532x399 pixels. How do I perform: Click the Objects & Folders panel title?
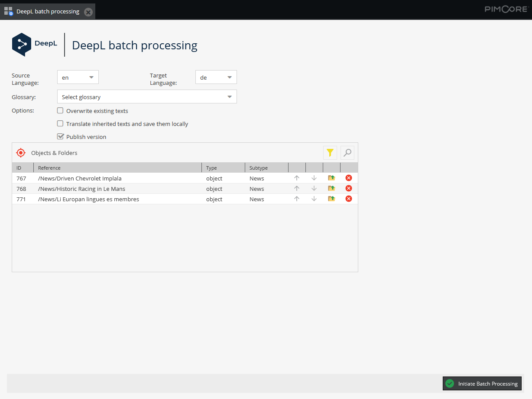tap(54, 153)
